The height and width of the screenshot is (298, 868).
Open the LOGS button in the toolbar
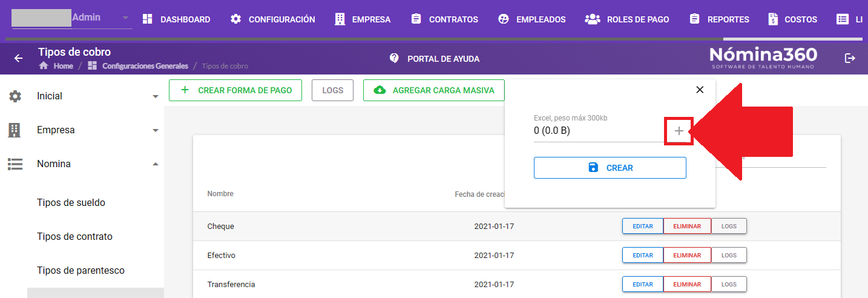click(x=333, y=90)
